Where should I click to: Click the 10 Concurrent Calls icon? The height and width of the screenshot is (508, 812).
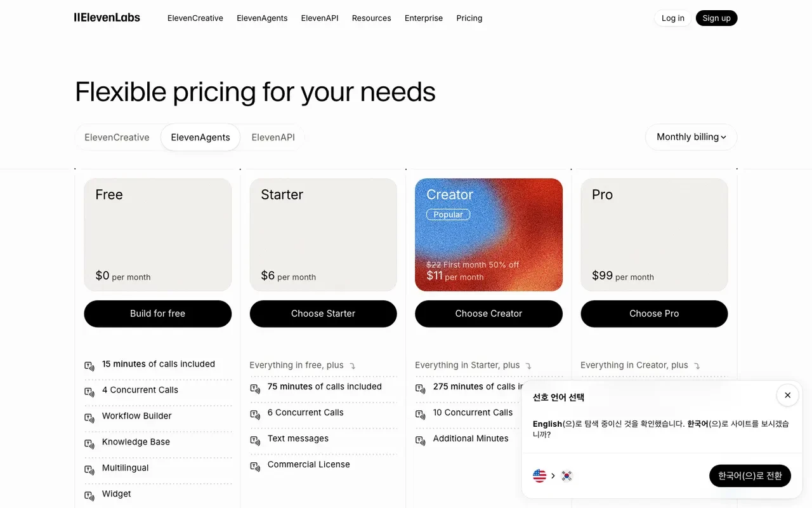tap(421, 415)
